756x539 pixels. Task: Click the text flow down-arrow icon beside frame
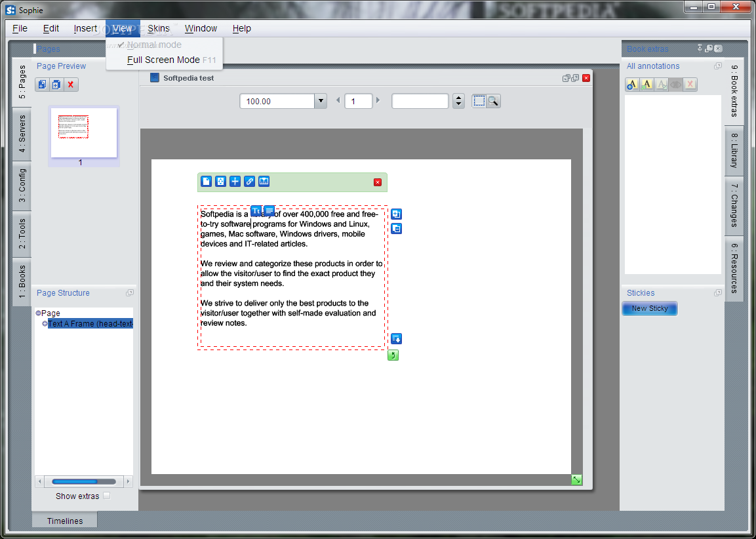pyautogui.click(x=396, y=339)
